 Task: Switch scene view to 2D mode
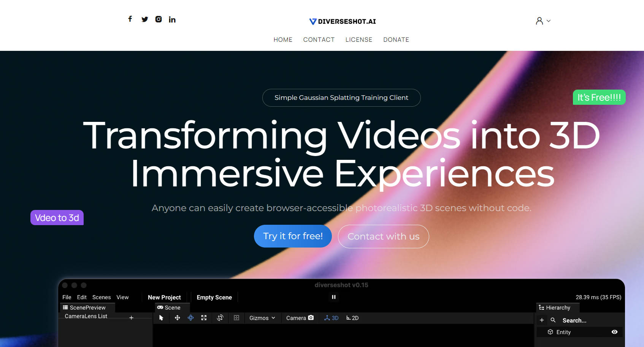point(352,318)
